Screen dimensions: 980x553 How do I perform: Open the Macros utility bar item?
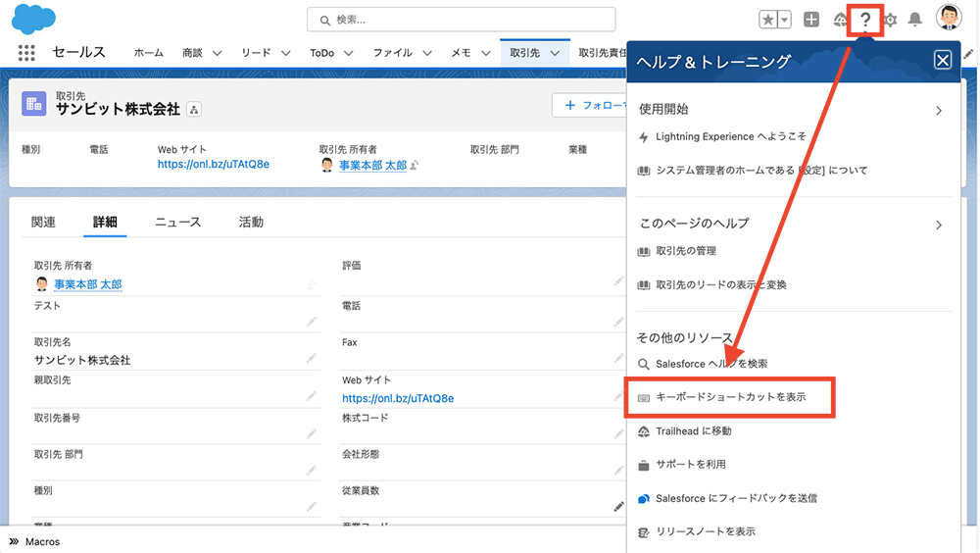pos(35,542)
